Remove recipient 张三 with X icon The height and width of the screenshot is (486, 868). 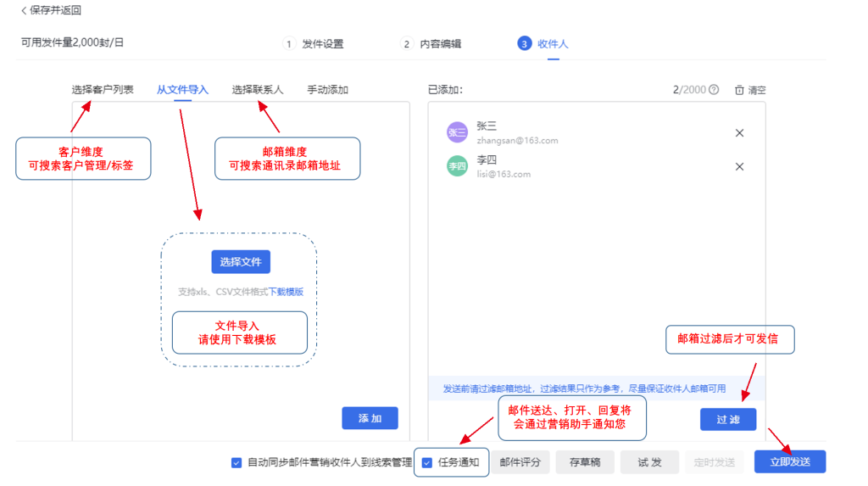(x=739, y=133)
